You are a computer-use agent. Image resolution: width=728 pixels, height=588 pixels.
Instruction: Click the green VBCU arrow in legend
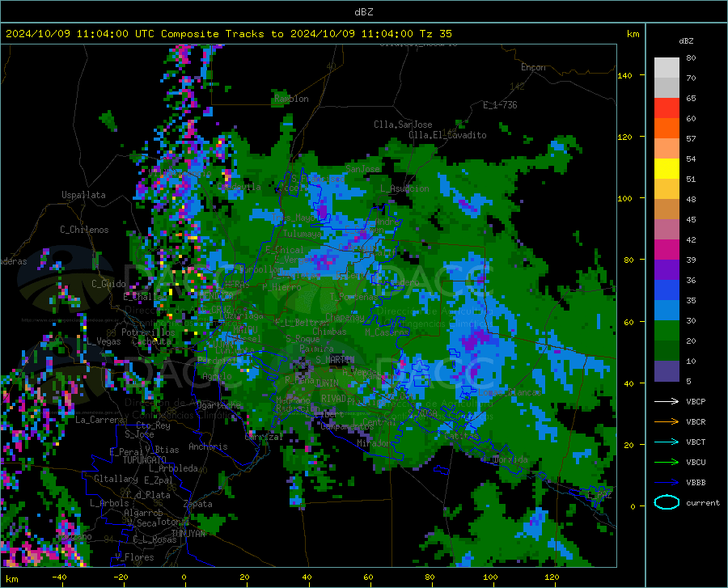click(x=667, y=463)
